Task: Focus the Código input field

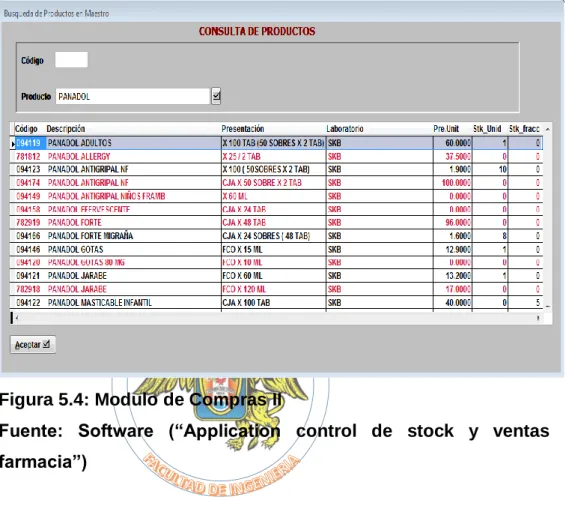Action: click(71, 60)
